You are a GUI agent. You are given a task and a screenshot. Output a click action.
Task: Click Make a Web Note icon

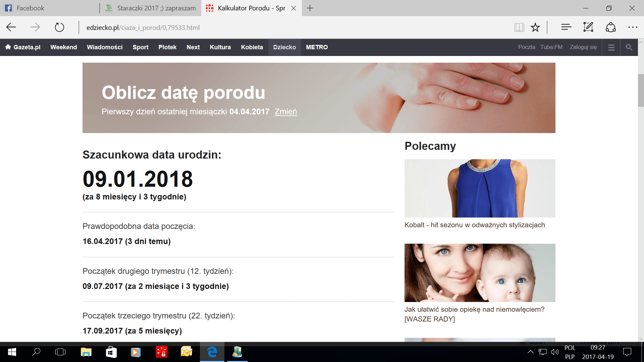coord(588,27)
